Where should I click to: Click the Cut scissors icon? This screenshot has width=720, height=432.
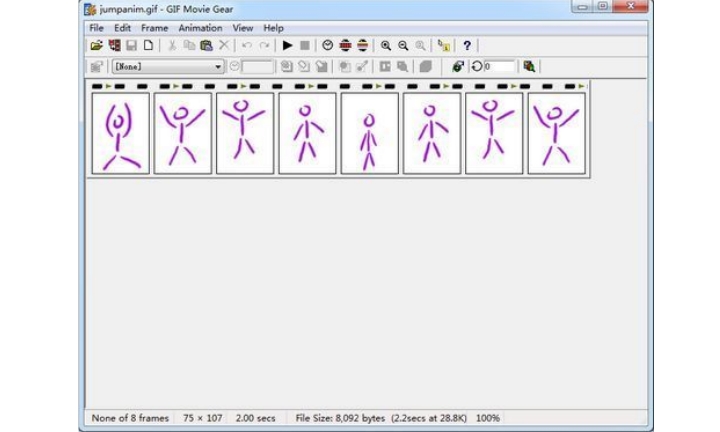coord(172,45)
